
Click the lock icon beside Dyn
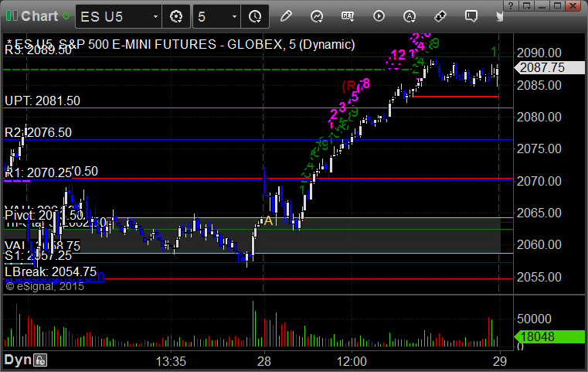coord(40,360)
